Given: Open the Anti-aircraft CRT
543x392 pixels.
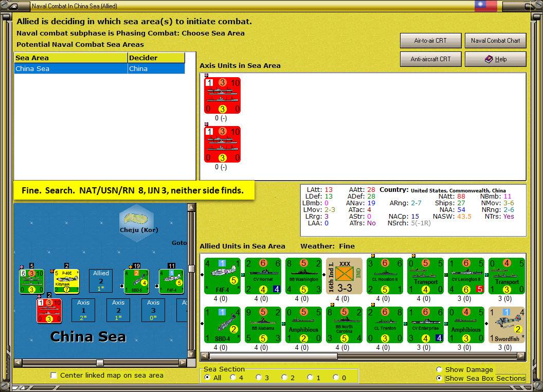Looking at the screenshot, I should coord(430,59).
